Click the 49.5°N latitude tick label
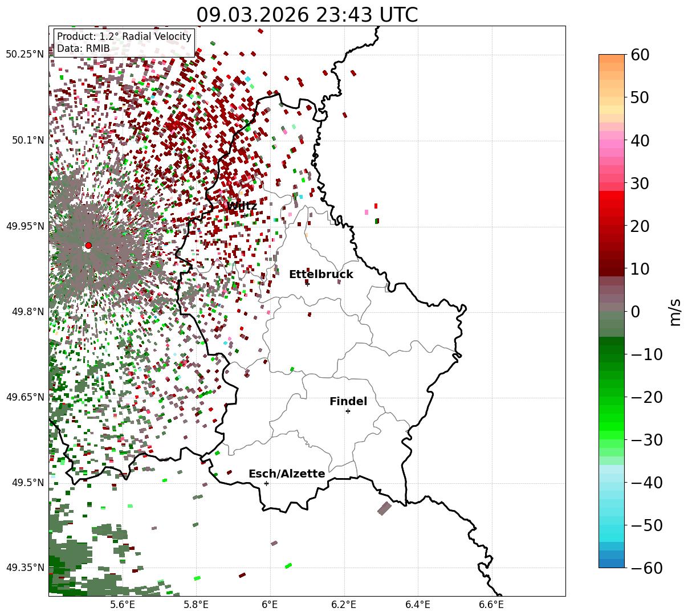This screenshot has width=688, height=616. [27, 483]
